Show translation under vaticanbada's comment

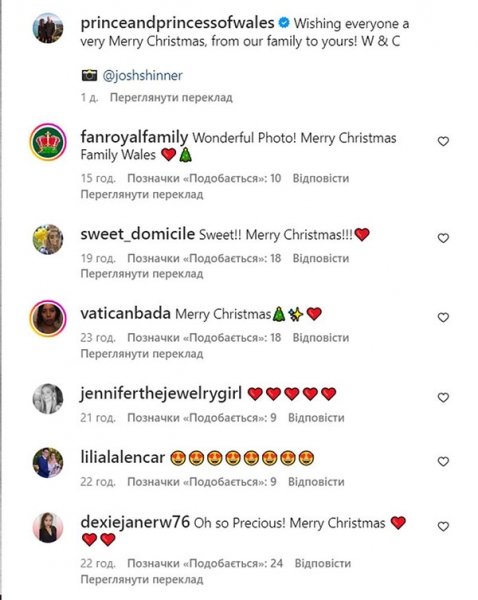pos(142,354)
